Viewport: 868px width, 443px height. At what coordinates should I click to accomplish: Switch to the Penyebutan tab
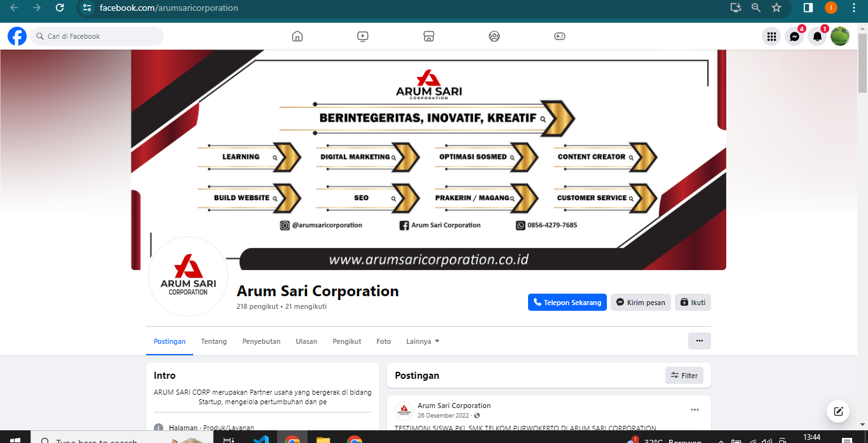point(261,341)
